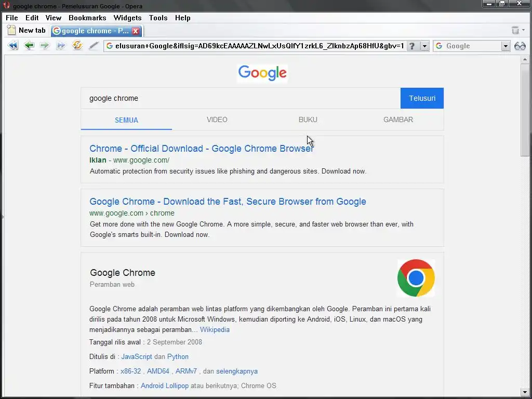This screenshot has width=532, height=399.
Task: Open the Wikipedia link
Action: pos(215,329)
